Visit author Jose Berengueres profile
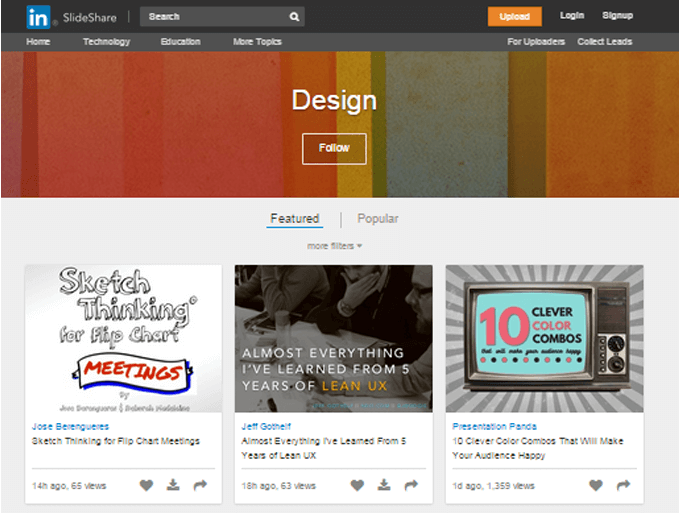The image size is (680, 513). pyautogui.click(x=70, y=426)
